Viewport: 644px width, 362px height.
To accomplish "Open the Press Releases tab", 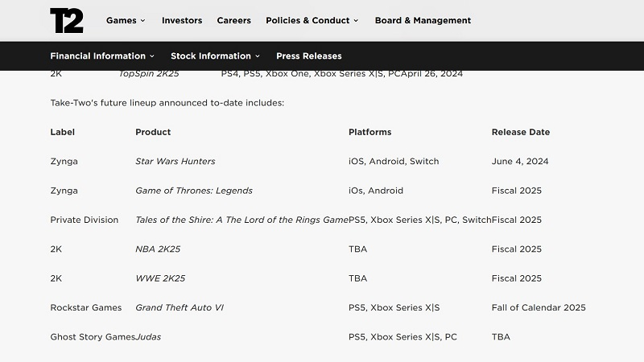I will pyautogui.click(x=308, y=56).
